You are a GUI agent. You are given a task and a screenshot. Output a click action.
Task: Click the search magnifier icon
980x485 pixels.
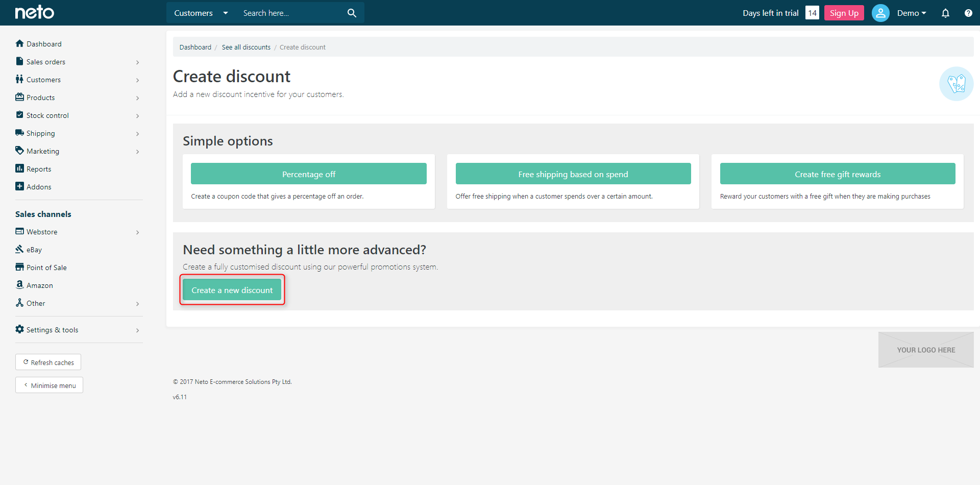(352, 13)
